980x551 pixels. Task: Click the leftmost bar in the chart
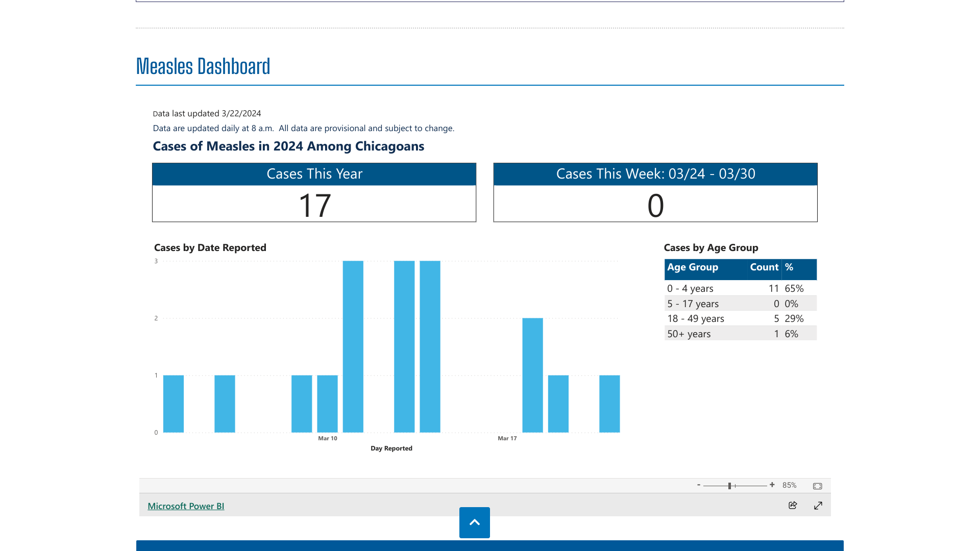174,404
